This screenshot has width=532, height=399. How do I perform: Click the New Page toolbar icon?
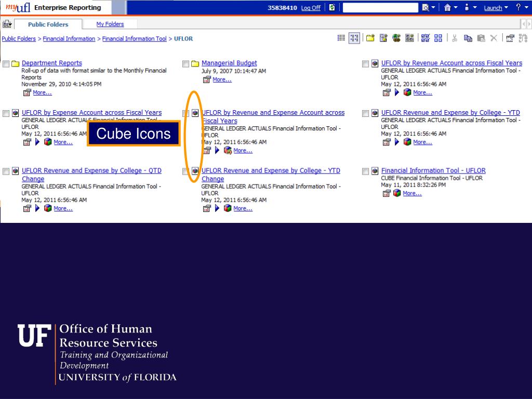click(409, 38)
